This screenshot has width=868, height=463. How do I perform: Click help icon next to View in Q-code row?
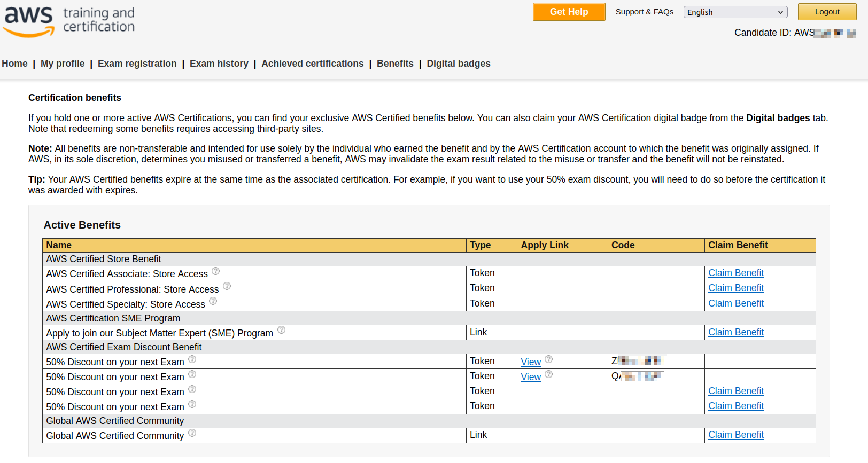click(548, 374)
